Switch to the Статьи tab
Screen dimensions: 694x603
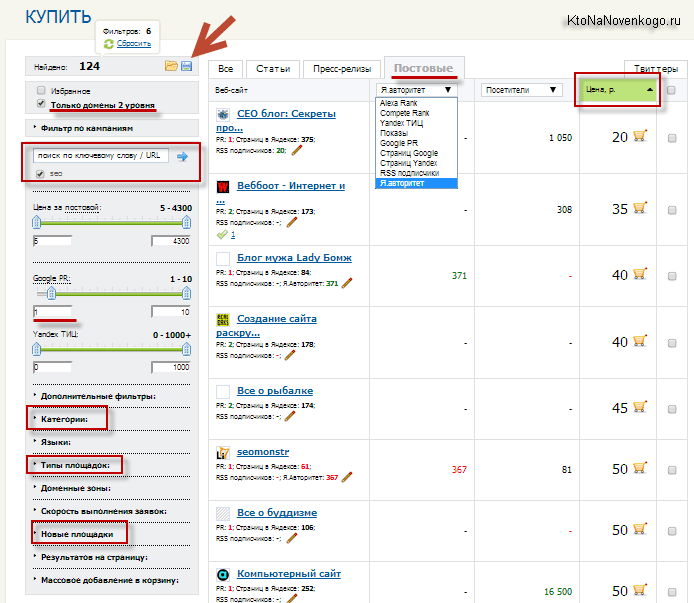click(273, 69)
